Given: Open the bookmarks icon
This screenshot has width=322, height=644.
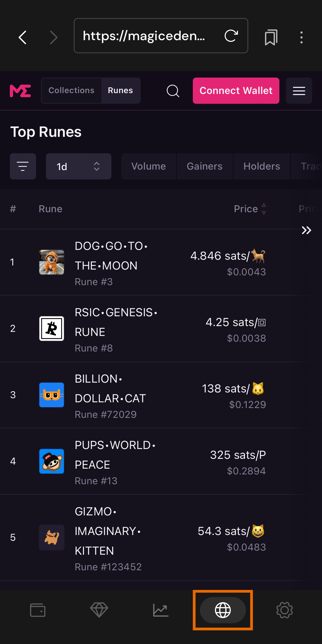Looking at the screenshot, I should [x=271, y=37].
